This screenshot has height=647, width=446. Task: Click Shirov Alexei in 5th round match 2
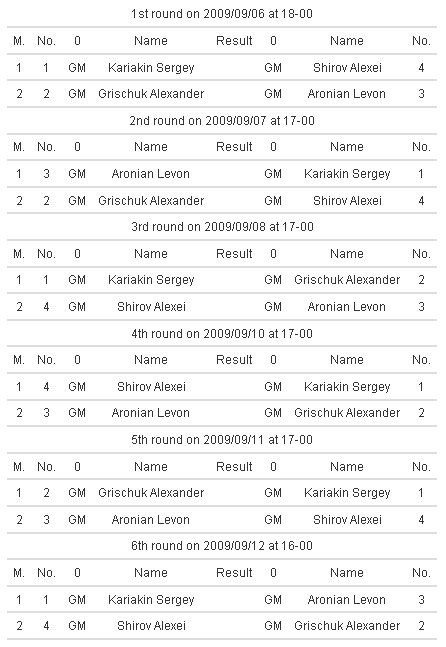347,519
